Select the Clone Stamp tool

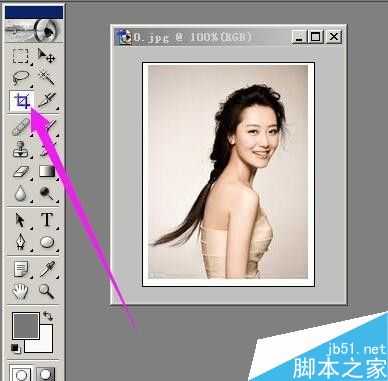(21, 149)
